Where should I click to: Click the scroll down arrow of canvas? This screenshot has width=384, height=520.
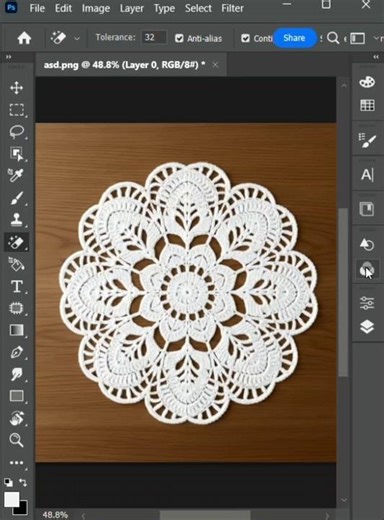344,500
